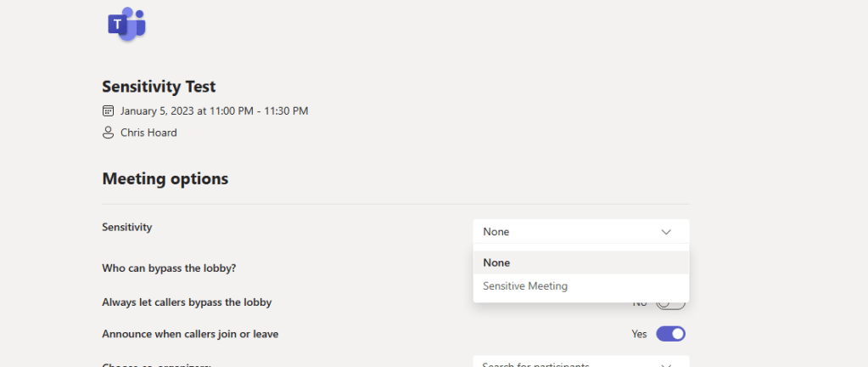The height and width of the screenshot is (367, 868).
Task: Click the Yes label beside announce toggle
Action: (x=639, y=334)
